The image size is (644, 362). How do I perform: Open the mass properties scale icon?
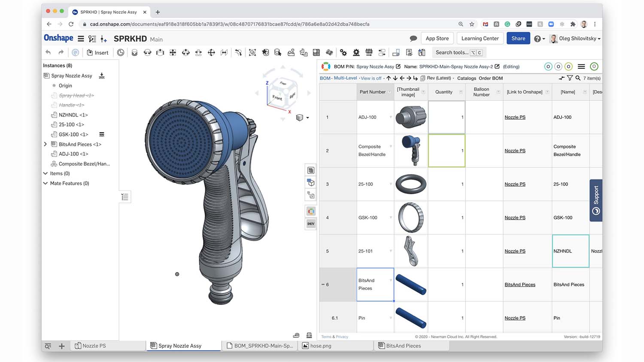coord(309,335)
